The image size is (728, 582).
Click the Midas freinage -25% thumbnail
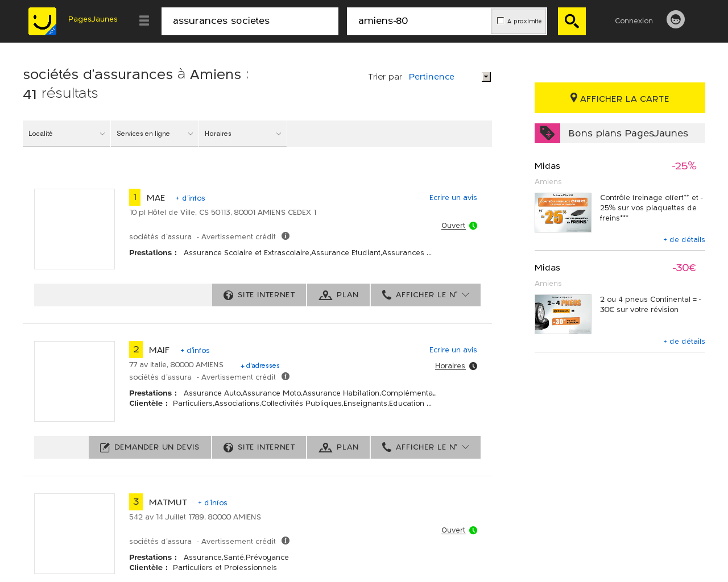point(563,213)
